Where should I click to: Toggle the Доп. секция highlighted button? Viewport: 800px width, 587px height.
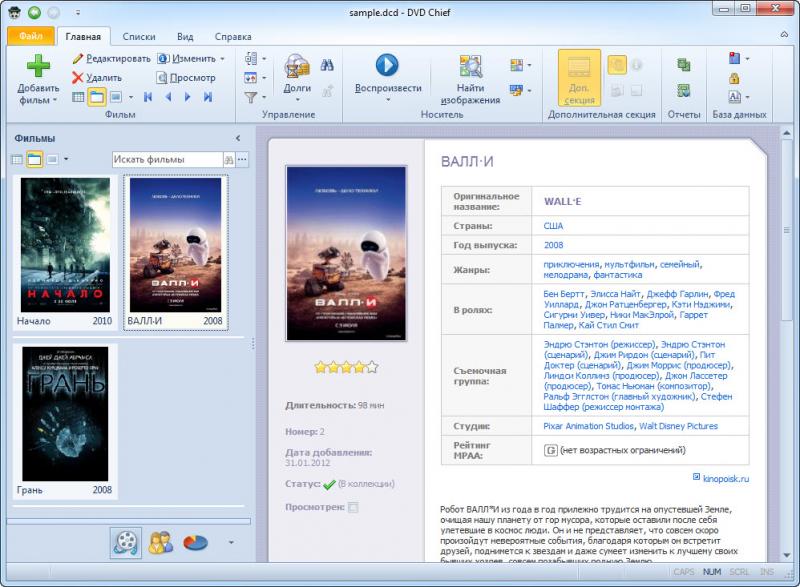pos(579,78)
